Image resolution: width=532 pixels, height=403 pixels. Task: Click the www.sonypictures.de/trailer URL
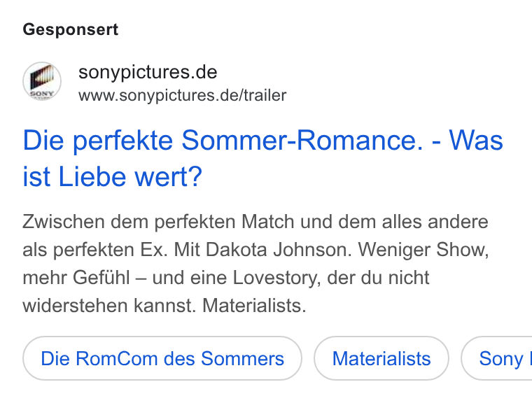coord(183,95)
